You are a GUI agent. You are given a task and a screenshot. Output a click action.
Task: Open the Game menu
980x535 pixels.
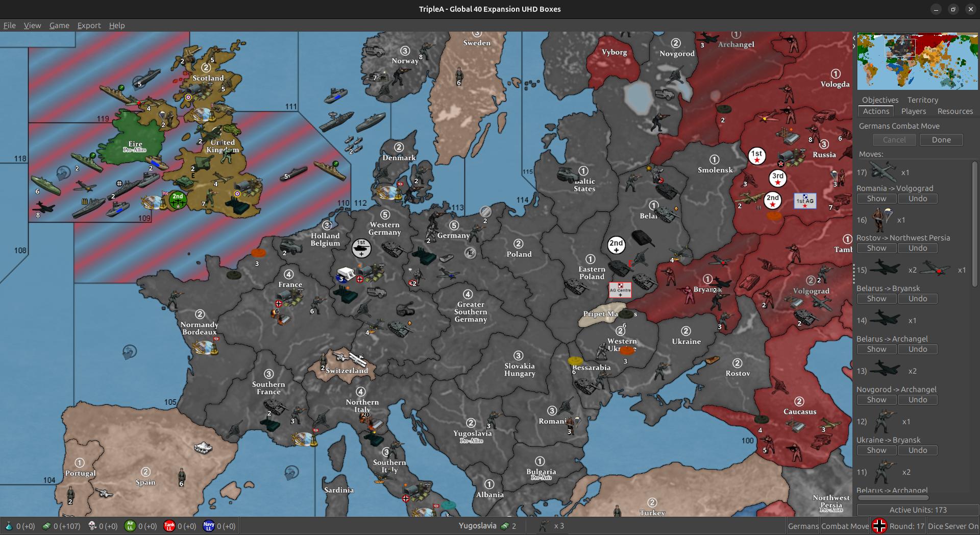point(59,25)
